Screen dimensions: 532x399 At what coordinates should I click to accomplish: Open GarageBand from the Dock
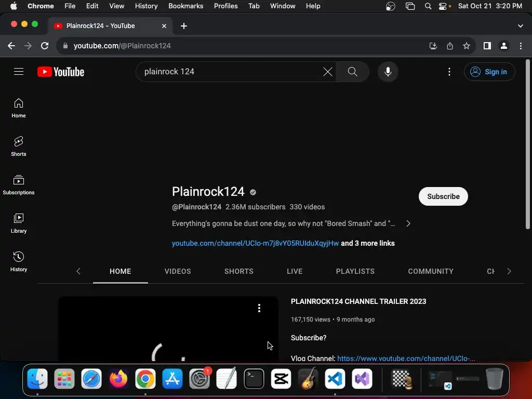pos(308,379)
